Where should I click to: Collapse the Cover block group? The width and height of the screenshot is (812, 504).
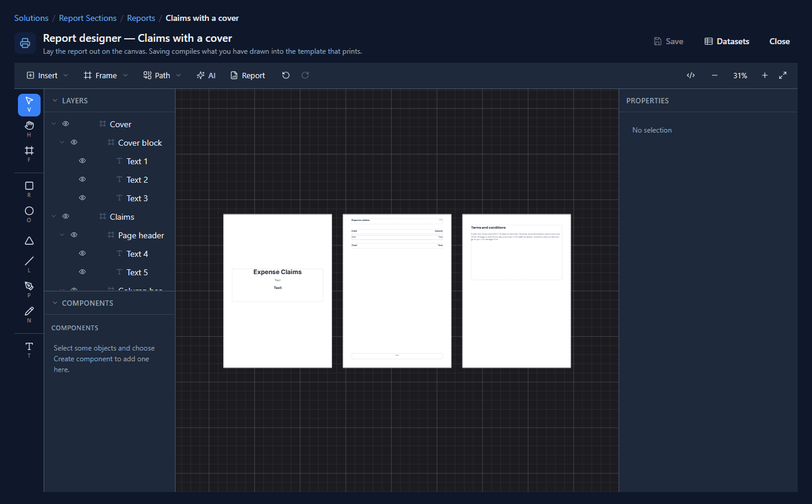(x=62, y=143)
